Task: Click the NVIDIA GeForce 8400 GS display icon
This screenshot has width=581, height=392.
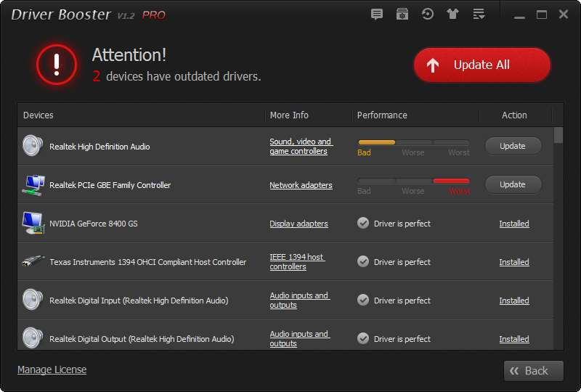Action: click(x=33, y=223)
